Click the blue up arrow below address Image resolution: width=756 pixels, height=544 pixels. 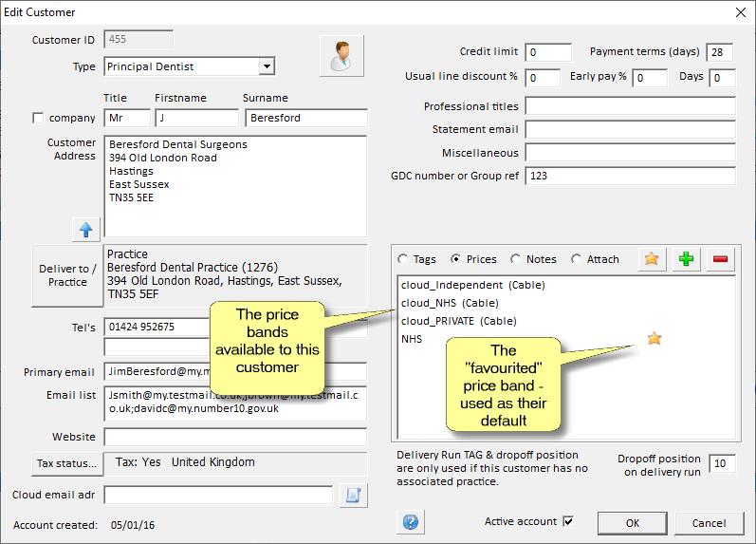click(86, 229)
